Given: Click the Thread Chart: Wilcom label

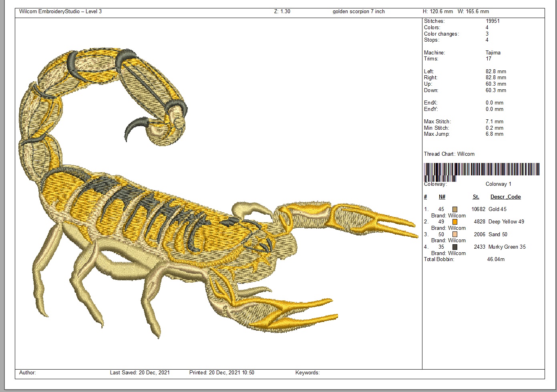Looking at the screenshot, I should click(449, 154).
